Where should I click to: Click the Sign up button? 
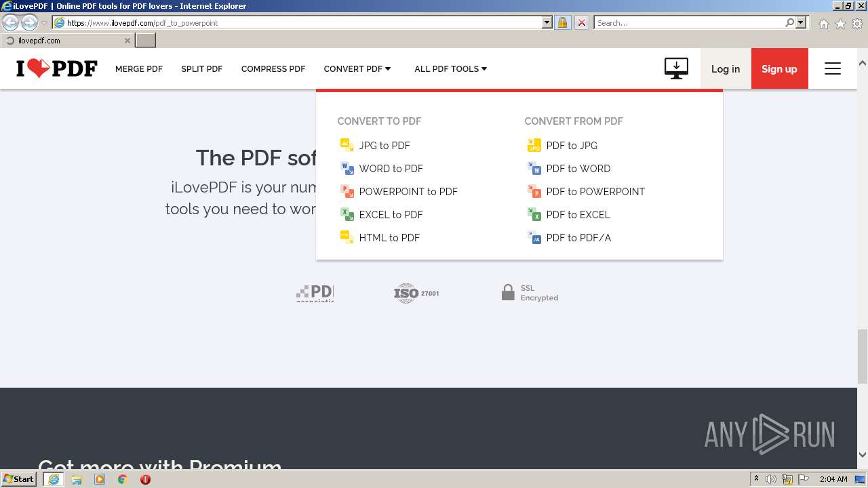click(x=780, y=68)
